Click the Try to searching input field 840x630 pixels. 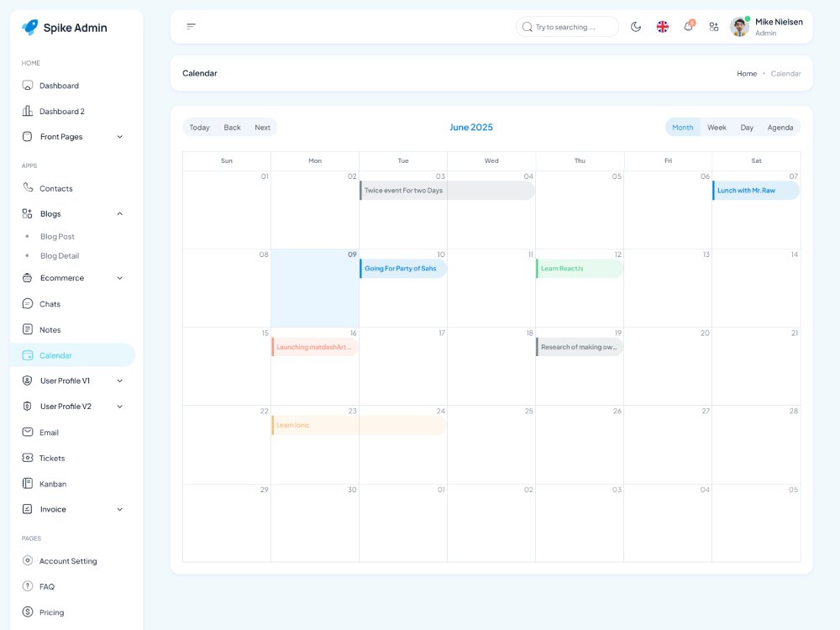[567, 26]
